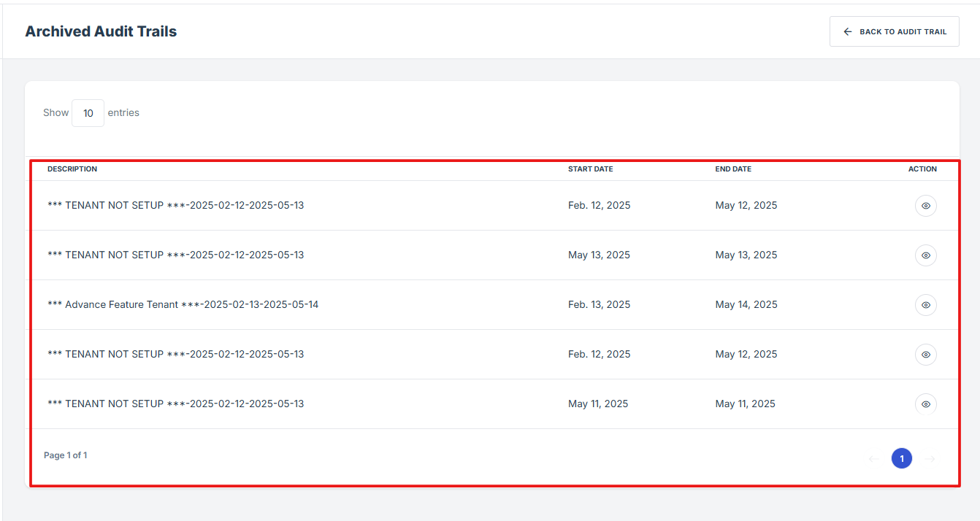Image resolution: width=980 pixels, height=521 pixels.
Task: Click the show entries count field
Action: (x=88, y=113)
